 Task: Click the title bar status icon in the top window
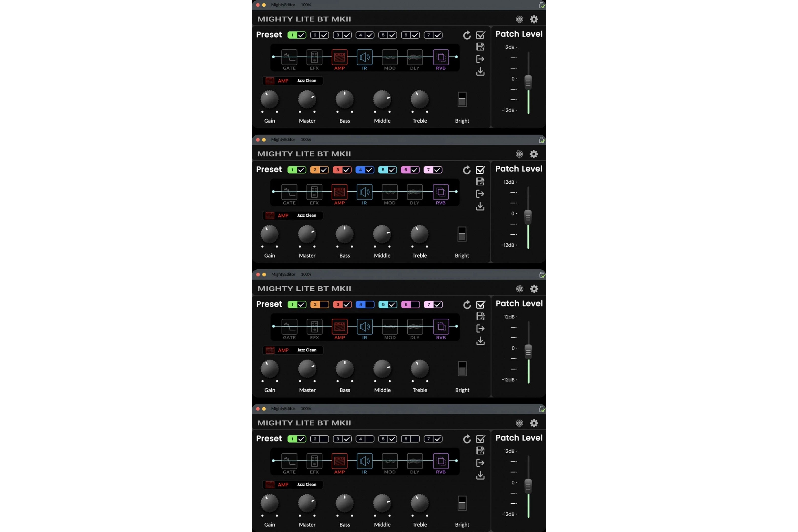(x=542, y=5)
